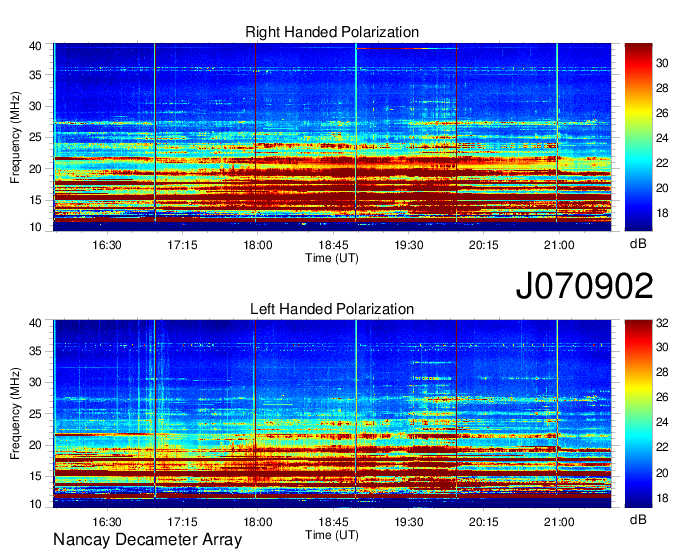Click the J070902 observation label
The height and width of the screenshot is (552, 680).
584,286
